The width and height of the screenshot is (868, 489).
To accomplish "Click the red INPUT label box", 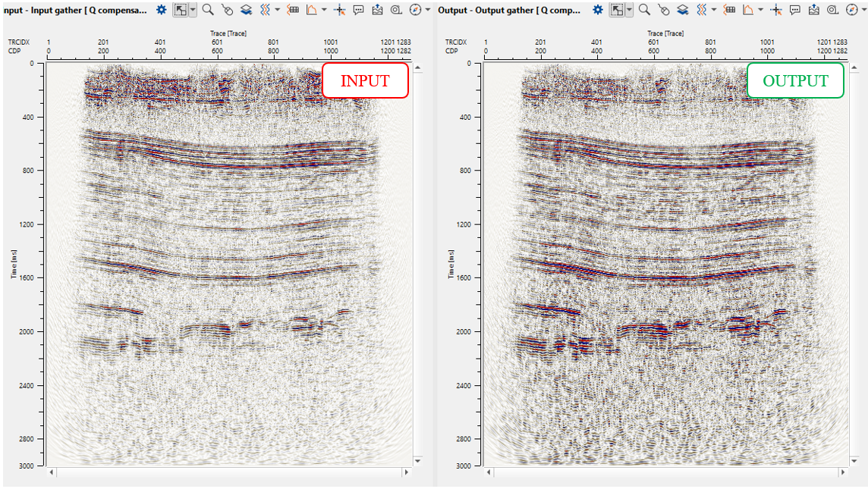I will pyautogui.click(x=365, y=80).
